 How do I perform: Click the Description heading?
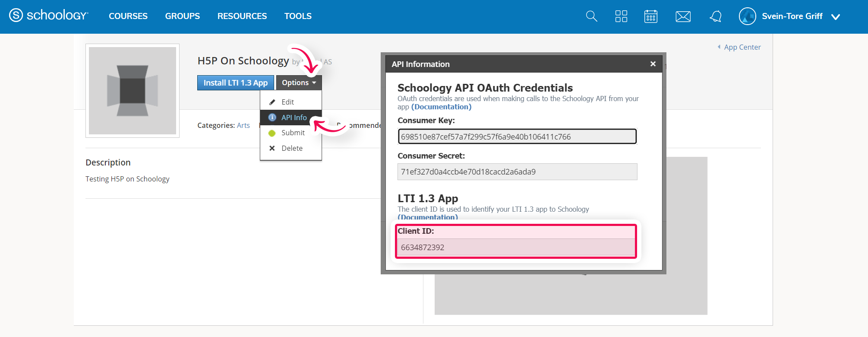pos(108,162)
